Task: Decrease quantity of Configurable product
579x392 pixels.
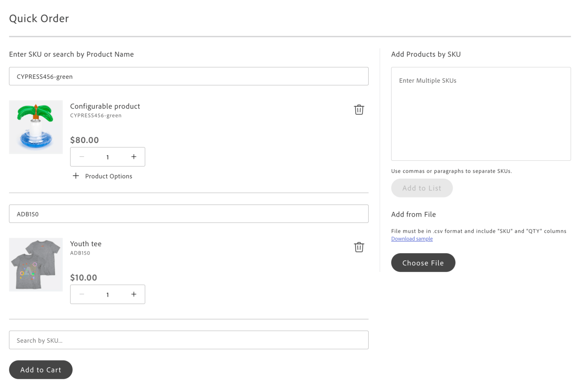Action: 82,157
